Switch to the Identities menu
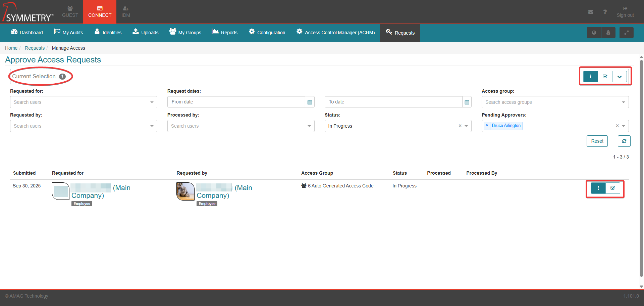 pos(108,33)
